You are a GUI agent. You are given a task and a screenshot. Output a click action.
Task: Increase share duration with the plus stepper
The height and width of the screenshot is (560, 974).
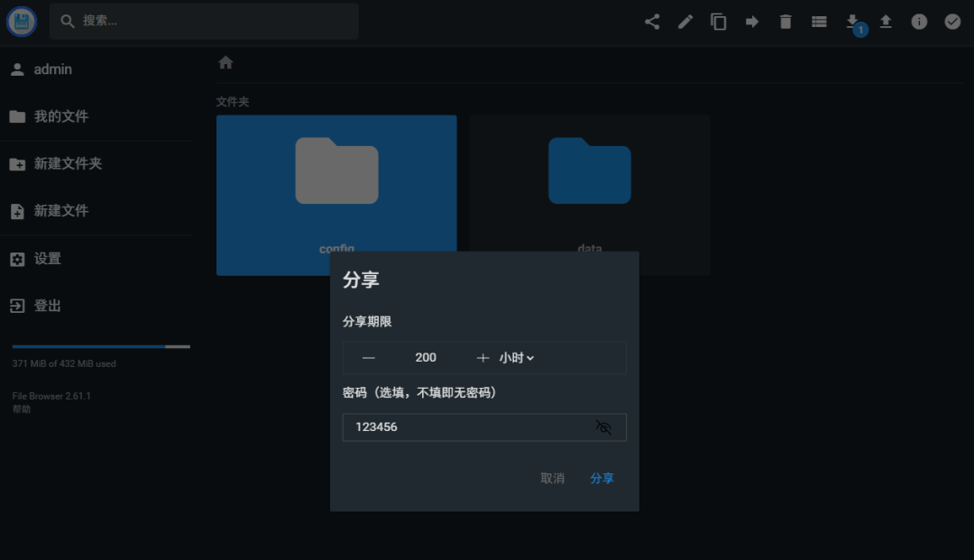coord(482,357)
